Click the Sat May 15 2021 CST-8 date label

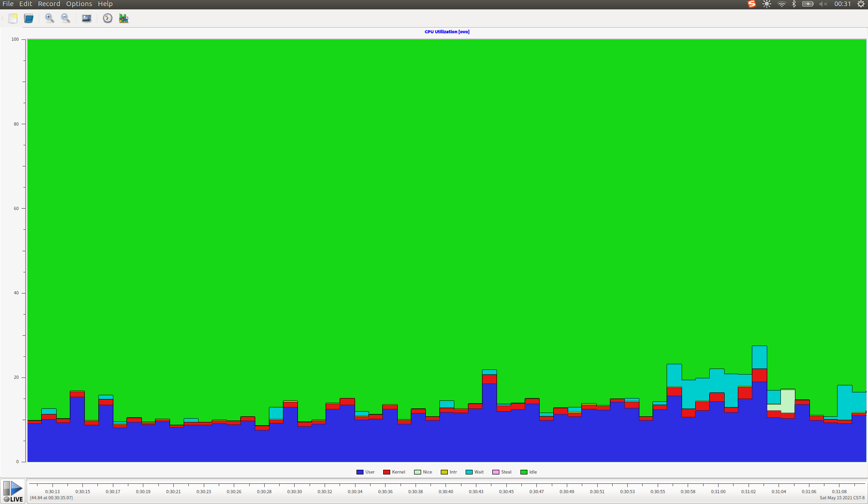pos(842,498)
